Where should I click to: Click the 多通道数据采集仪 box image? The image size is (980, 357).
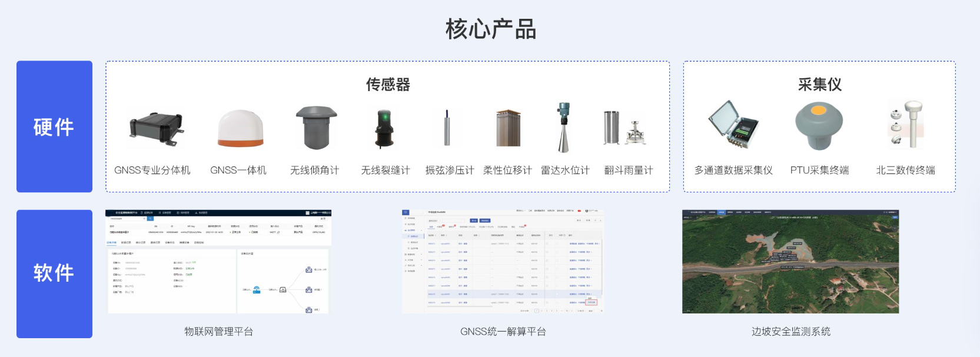733,125
